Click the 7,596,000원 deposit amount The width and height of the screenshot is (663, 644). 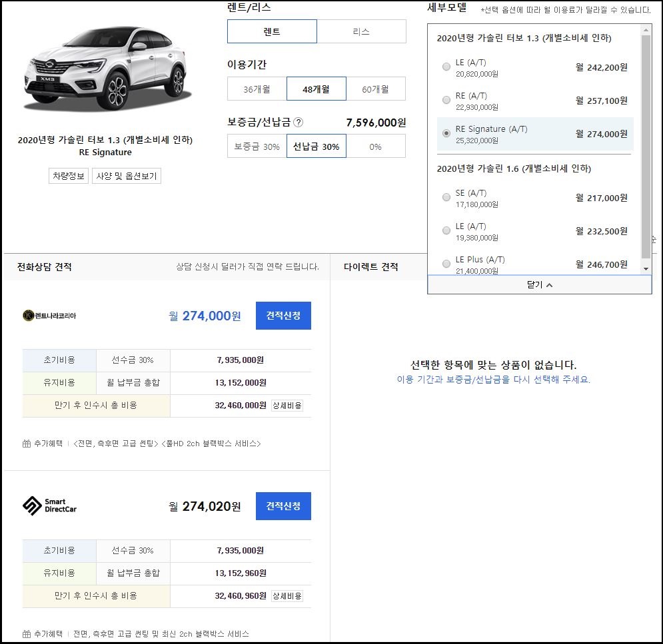point(376,123)
